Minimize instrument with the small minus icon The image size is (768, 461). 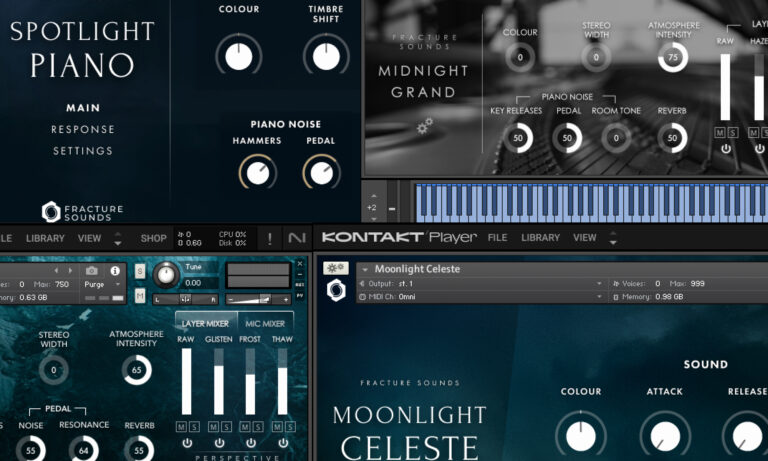300,275
